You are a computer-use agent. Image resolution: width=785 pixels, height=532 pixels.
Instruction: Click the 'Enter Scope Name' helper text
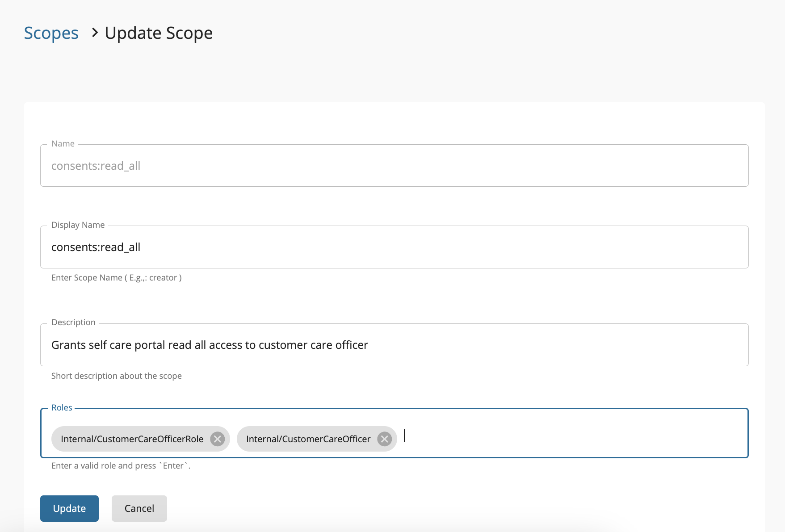coord(117,278)
